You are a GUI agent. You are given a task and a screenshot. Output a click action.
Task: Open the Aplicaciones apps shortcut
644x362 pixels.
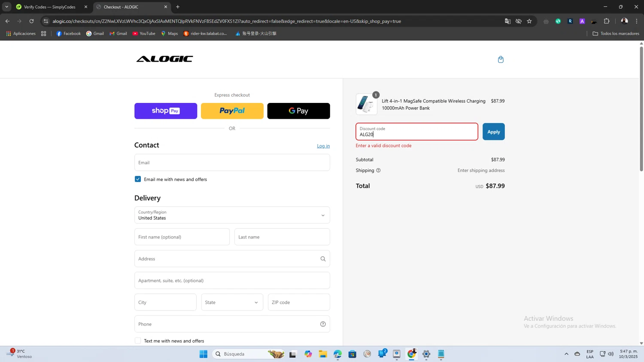21,33
